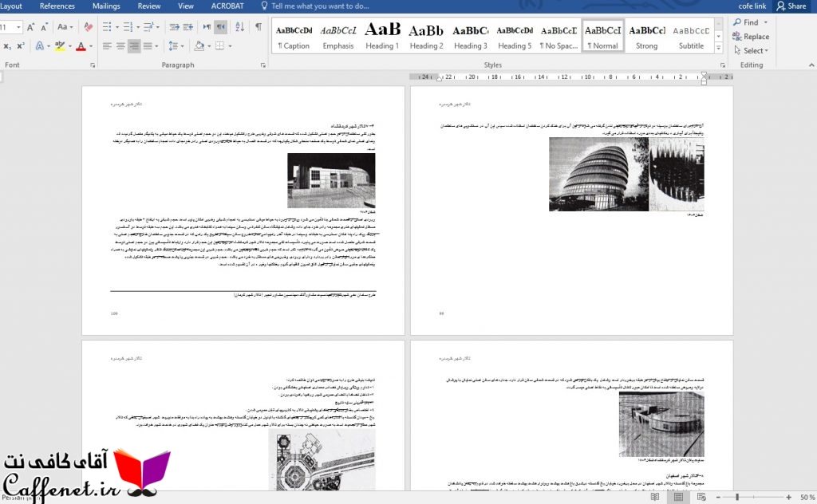
Task: Toggle show paragraph marks
Action: tap(259, 27)
